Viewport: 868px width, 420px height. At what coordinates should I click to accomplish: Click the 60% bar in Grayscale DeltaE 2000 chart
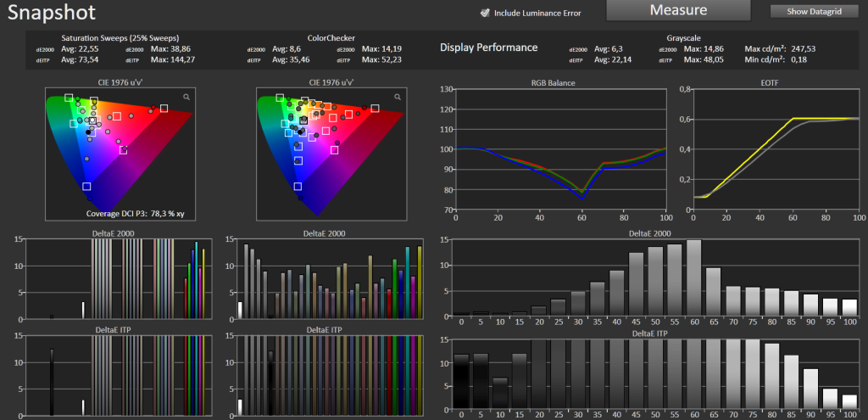[x=693, y=278]
